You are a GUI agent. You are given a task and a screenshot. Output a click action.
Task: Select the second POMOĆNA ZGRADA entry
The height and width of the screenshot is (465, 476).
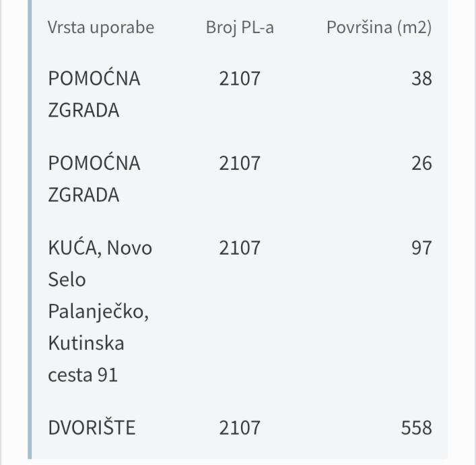pos(94,179)
